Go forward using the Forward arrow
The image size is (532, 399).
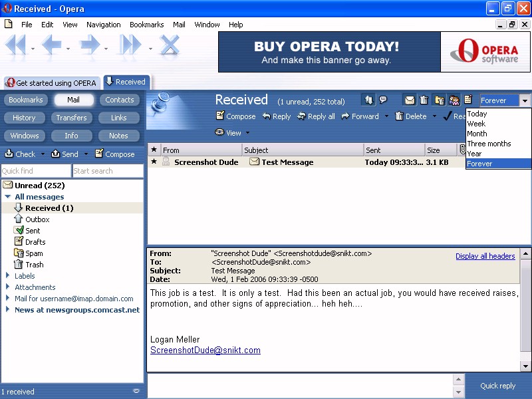[x=90, y=44]
